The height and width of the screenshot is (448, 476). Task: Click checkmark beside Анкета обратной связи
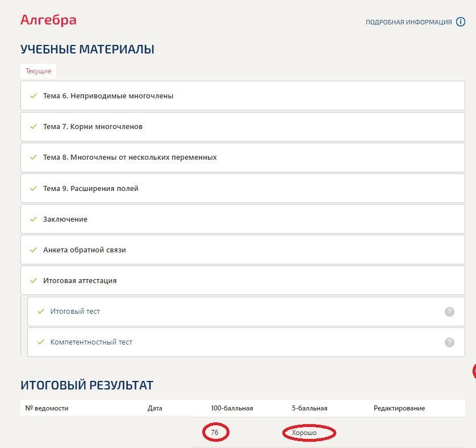(34, 250)
